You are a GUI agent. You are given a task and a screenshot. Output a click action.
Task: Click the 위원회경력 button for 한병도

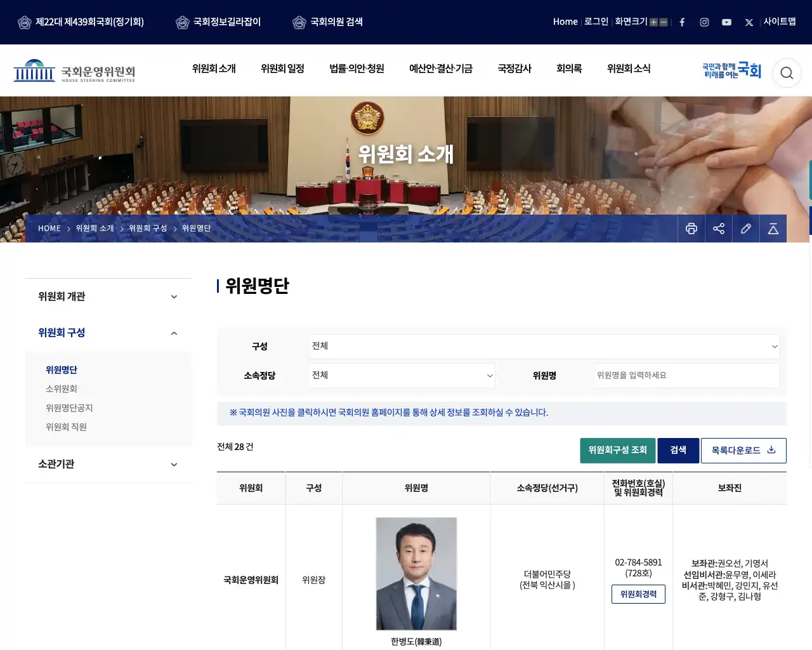tap(638, 594)
